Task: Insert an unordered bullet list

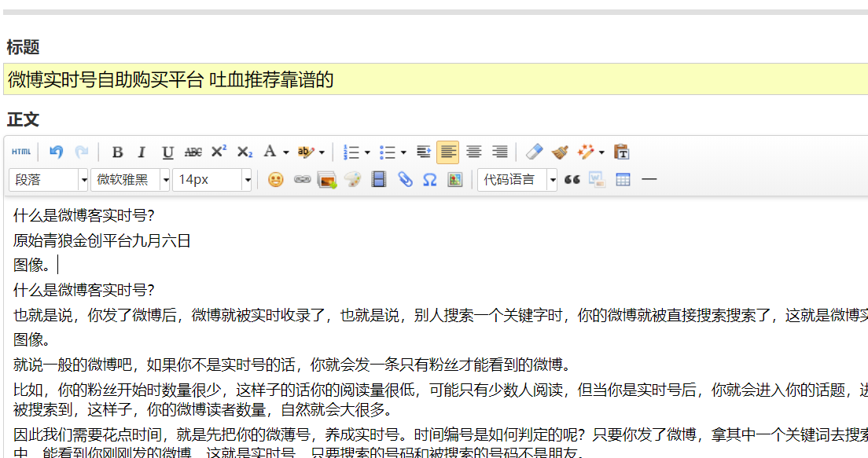Action: (x=387, y=152)
